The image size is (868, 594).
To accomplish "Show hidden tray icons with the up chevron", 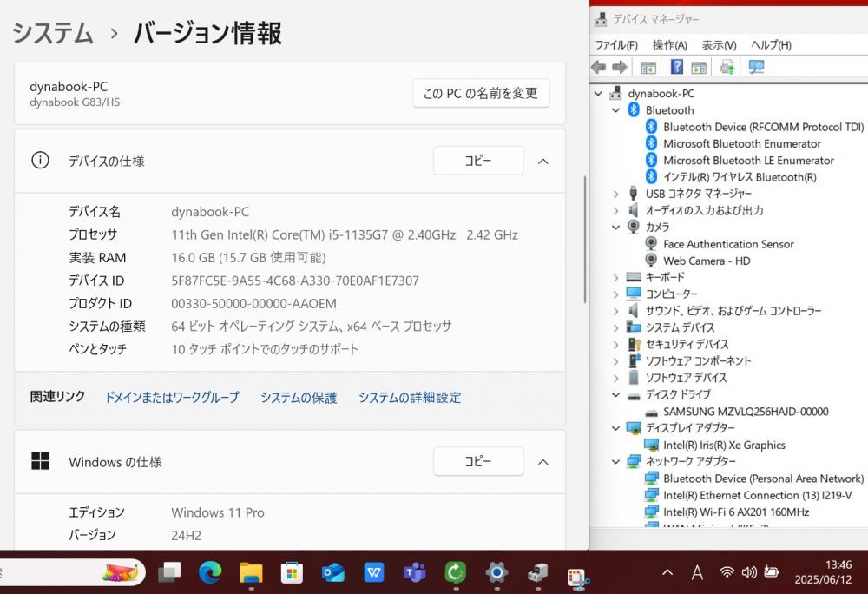I will [667, 572].
